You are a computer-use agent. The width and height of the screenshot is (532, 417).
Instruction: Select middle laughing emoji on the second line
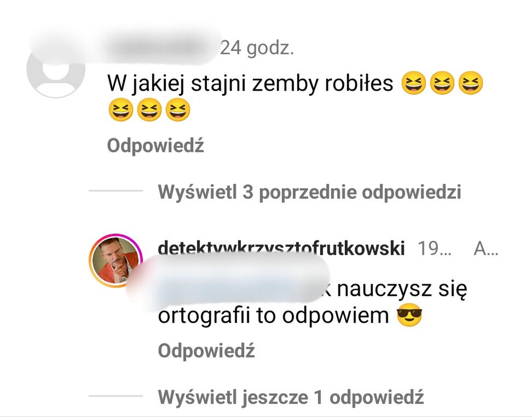click(x=149, y=109)
